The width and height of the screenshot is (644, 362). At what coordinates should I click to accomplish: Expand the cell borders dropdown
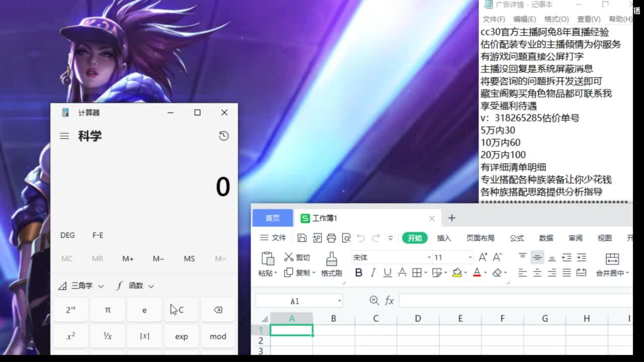(x=426, y=273)
